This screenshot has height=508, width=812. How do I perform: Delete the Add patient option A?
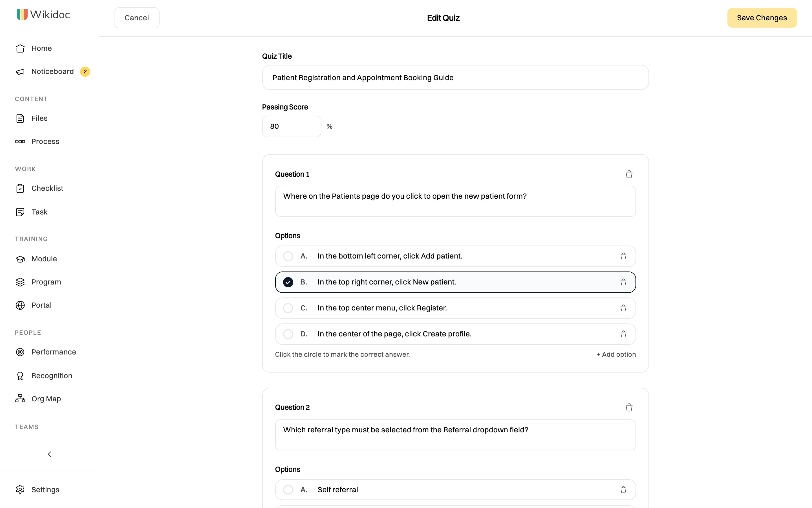pyautogui.click(x=623, y=256)
